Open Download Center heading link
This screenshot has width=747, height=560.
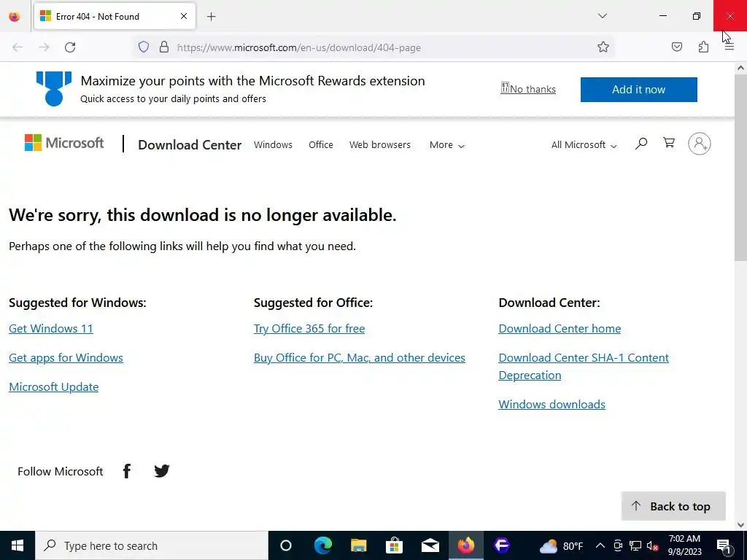click(x=190, y=145)
